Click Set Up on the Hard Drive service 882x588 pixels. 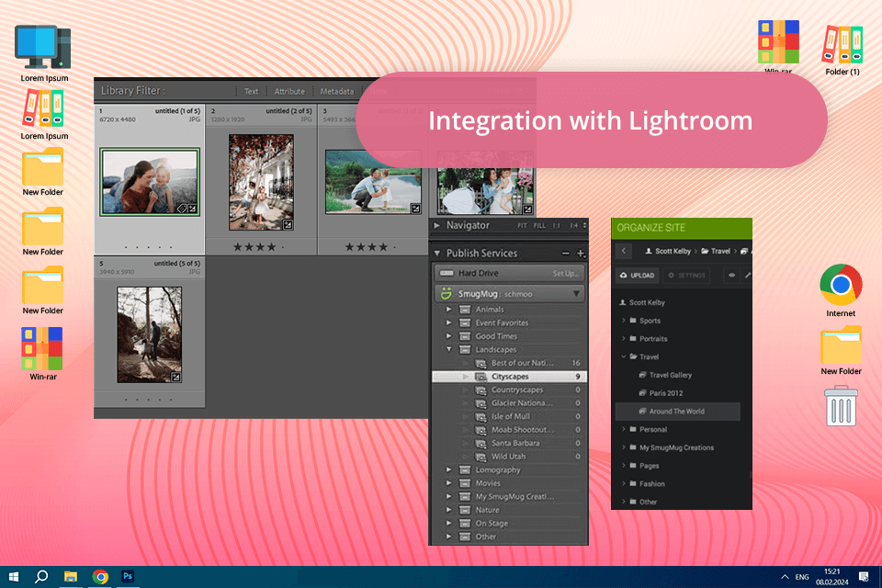click(566, 273)
